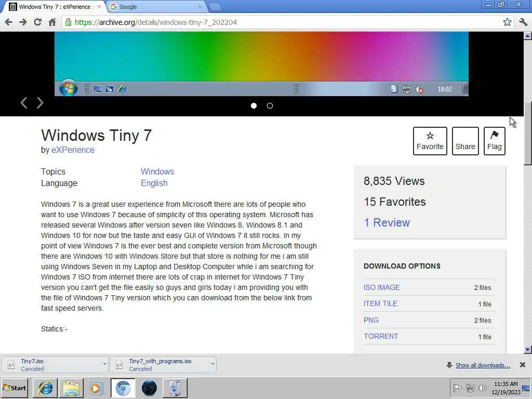Open Tiny7_with_programs.iso download dropdown arrow
This screenshot has width=532, height=399.
tap(212, 364)
